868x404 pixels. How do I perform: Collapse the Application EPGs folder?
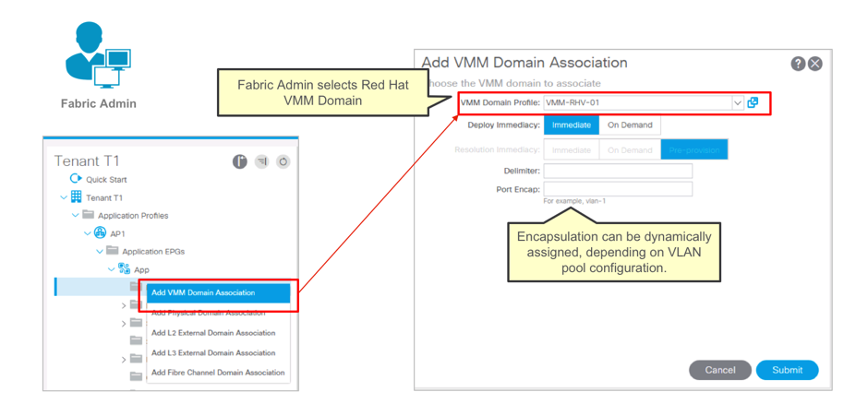100,252
